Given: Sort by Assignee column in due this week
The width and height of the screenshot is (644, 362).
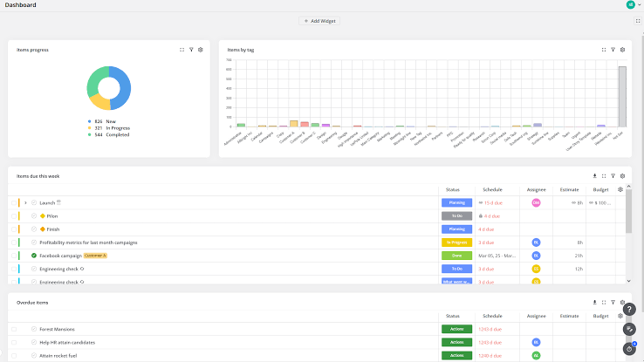Looking at the screenshot, I should (x=537, y=189).
